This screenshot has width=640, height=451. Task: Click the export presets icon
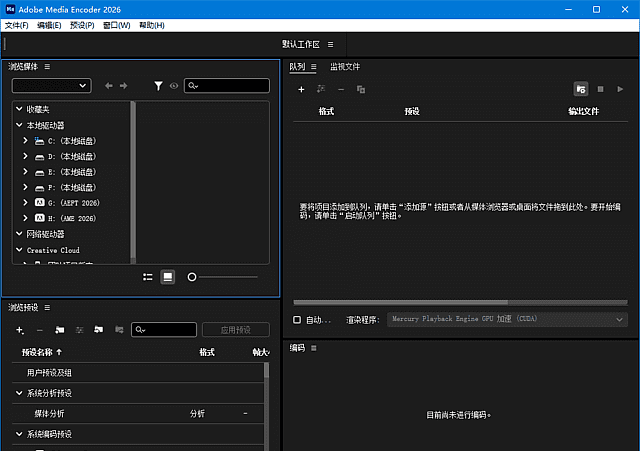pyautogui.click(x=119, y=329)
